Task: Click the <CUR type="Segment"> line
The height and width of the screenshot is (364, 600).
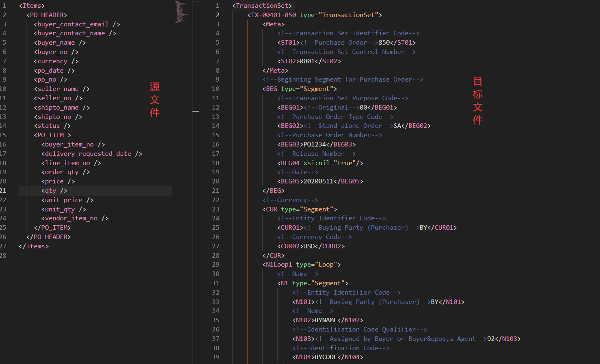Action: point(300,209)
